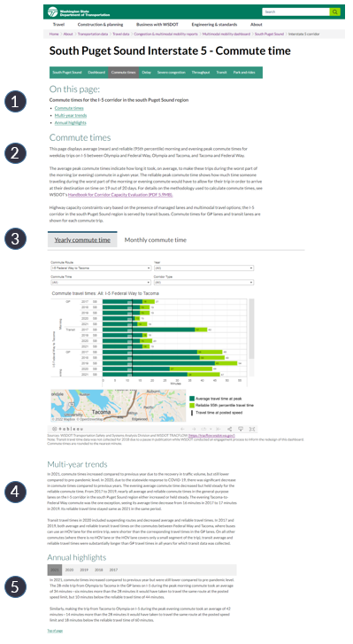
Task: Switch to Monthly commute time tab
Action: (156, 240)
